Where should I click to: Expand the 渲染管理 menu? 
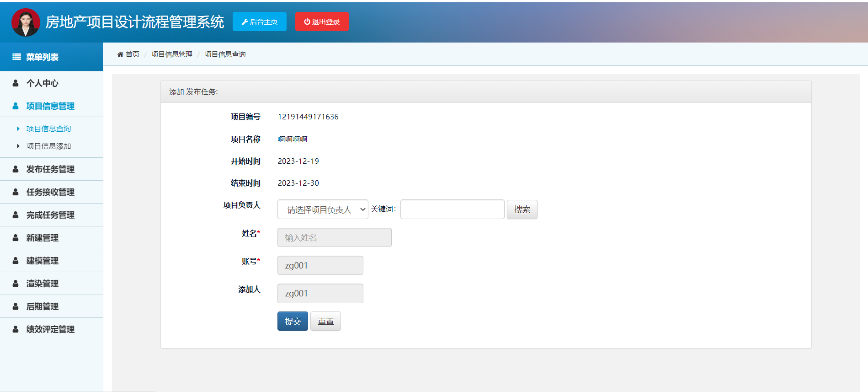click(51, 283)
